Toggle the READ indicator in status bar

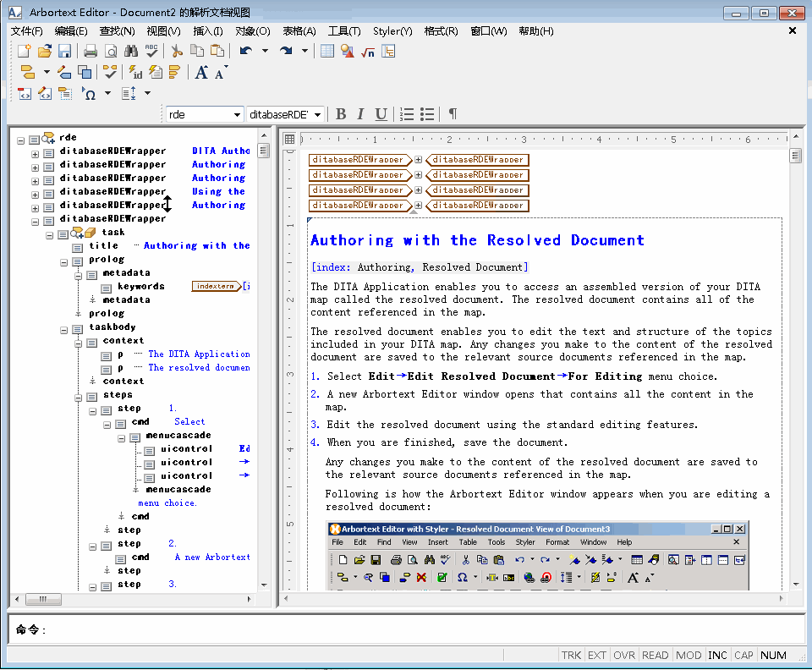click(655, 655)
